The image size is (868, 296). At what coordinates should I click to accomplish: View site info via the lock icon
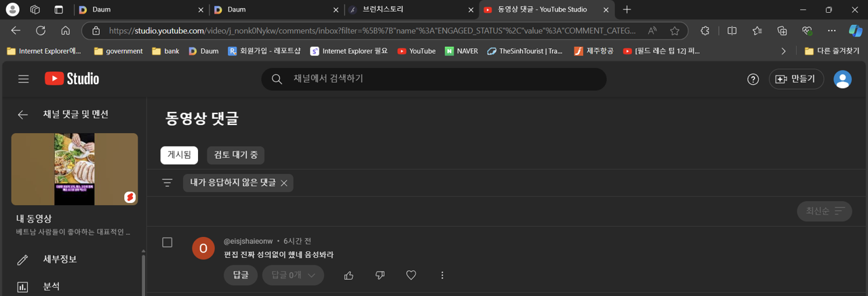point(96,31)
